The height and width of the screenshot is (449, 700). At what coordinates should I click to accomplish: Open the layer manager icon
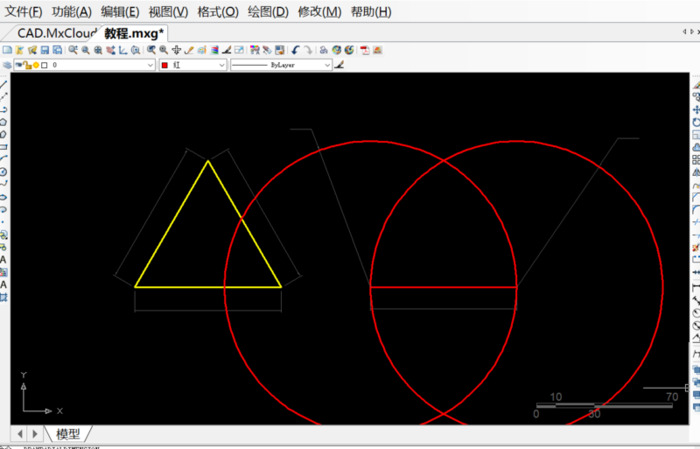point(8,65)
